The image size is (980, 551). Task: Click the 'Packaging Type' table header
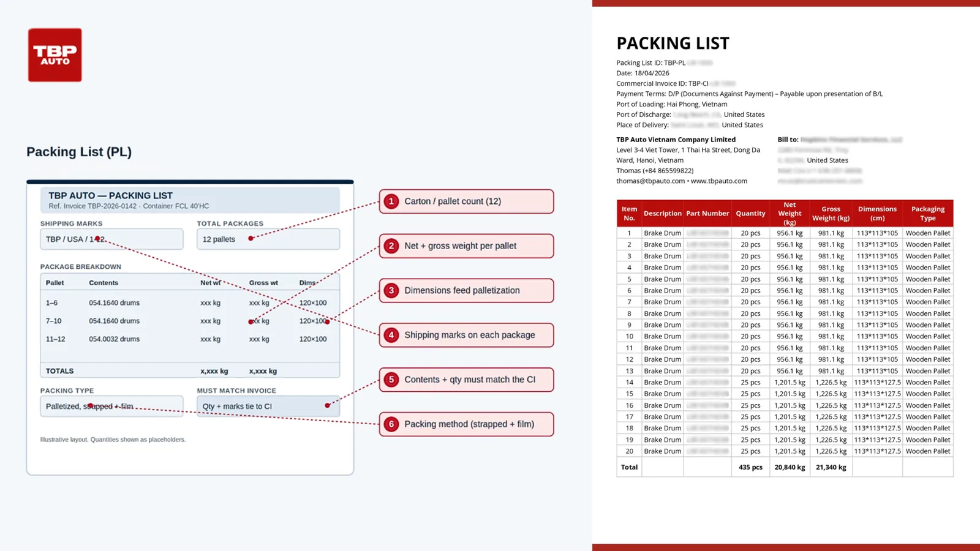coord(927,214)
